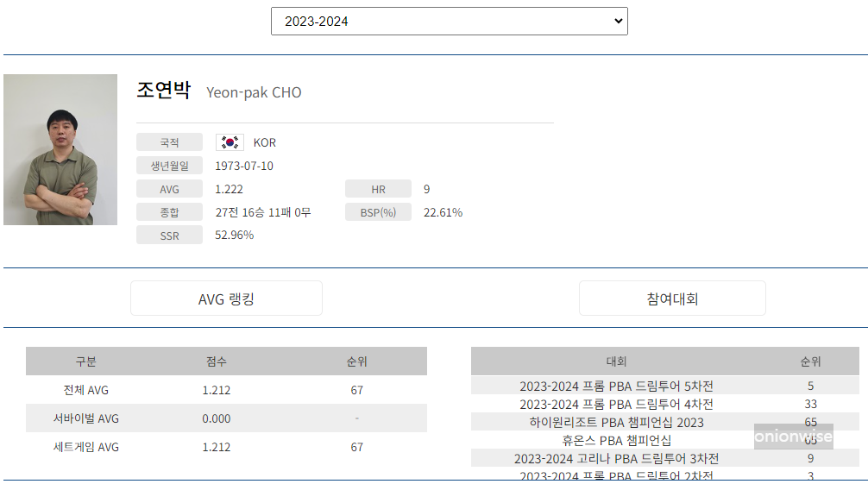Click the AVG label in profile
This screenshot has width=868, height=484.
pyautogui.click(x=169, y=189)
